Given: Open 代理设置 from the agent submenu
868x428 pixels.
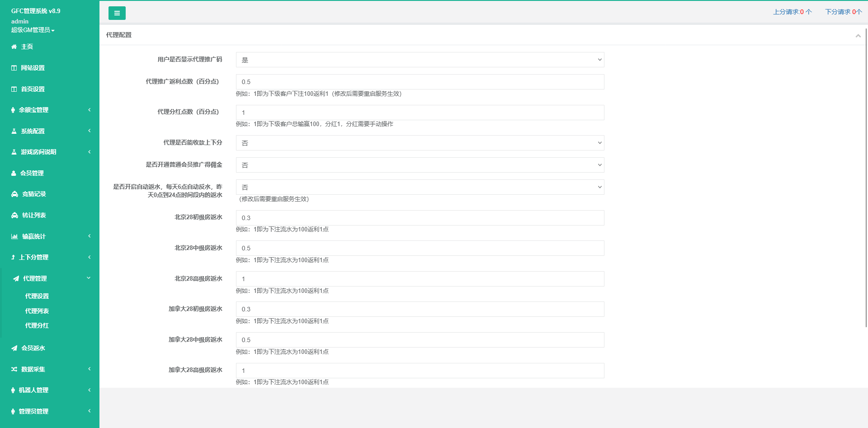Looking at the screenshot, I should pyautogui.click(x=36, y=296).
